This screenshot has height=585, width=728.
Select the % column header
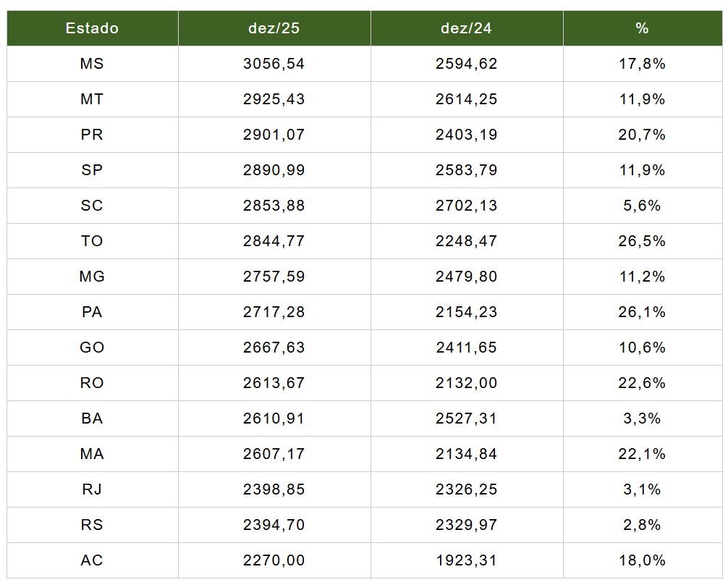point(642,28)
